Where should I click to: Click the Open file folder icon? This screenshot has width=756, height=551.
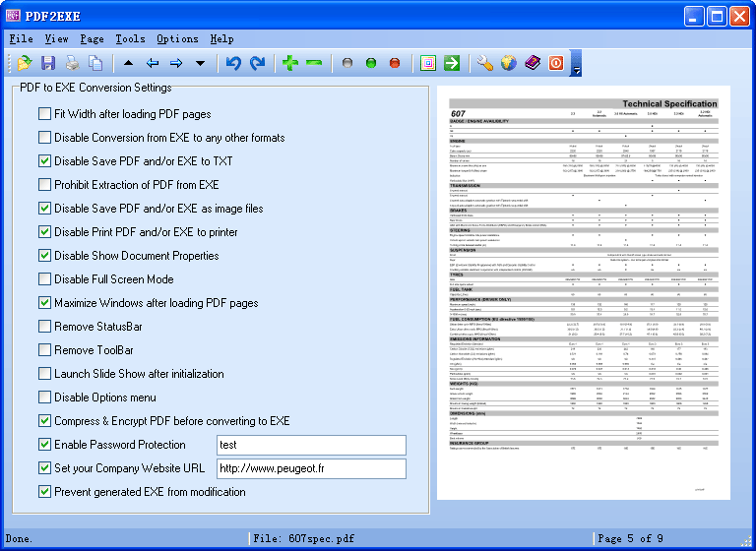pos(25,63)
